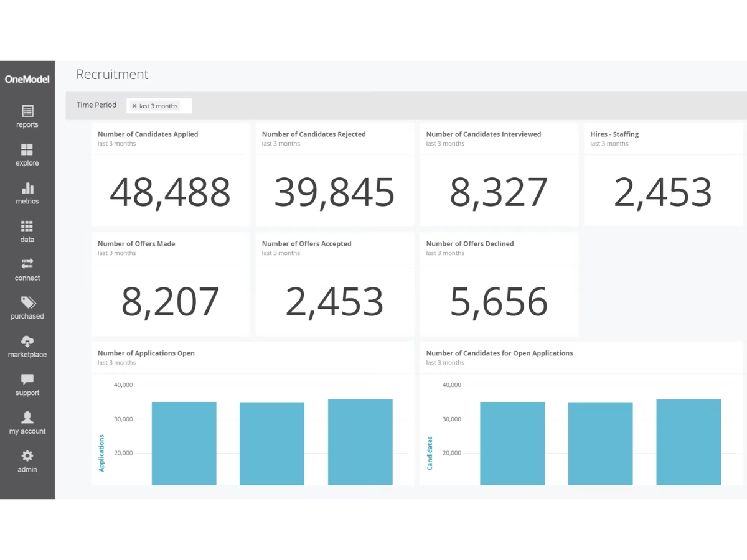Click the OneModel logo
This screenshot has width=747, height=560.
pyautogui.click(x=27, y=79)
